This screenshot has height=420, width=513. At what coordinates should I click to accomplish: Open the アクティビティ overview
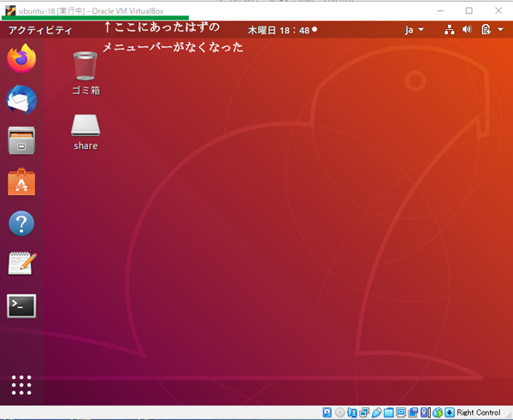pos(40,31)
